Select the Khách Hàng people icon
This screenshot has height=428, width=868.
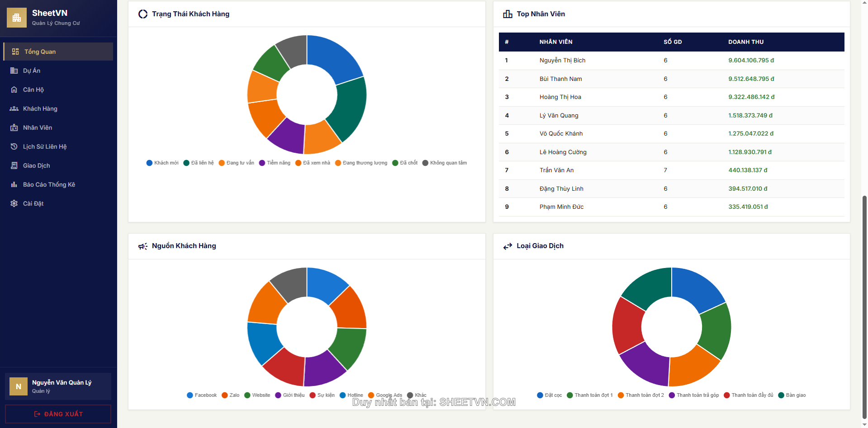[x=14, y=108]
